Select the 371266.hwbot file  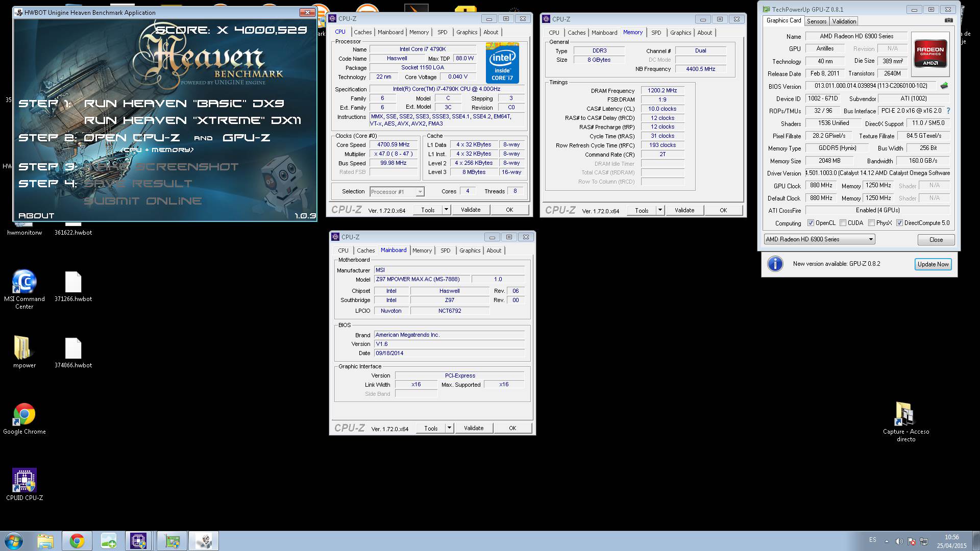[x=73, y=286]
